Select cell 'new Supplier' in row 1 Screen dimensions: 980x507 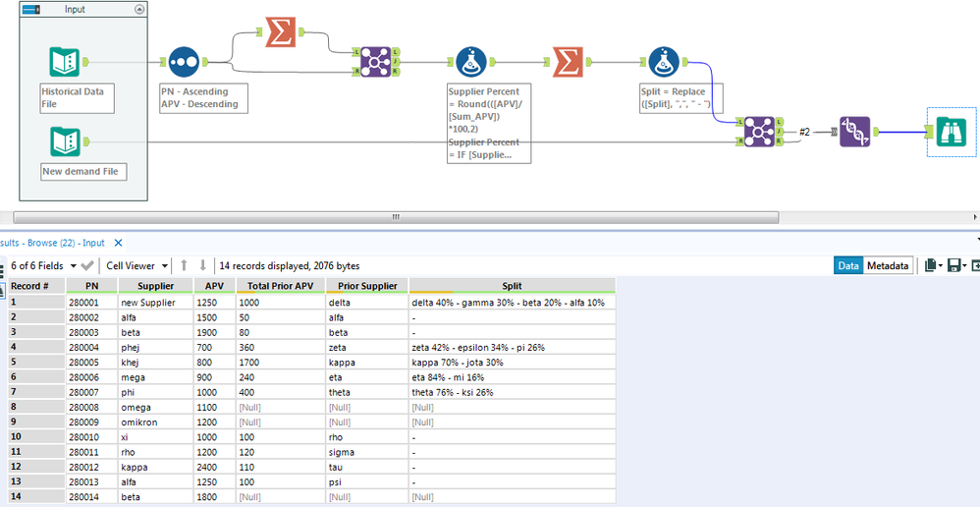coord(155,302)
